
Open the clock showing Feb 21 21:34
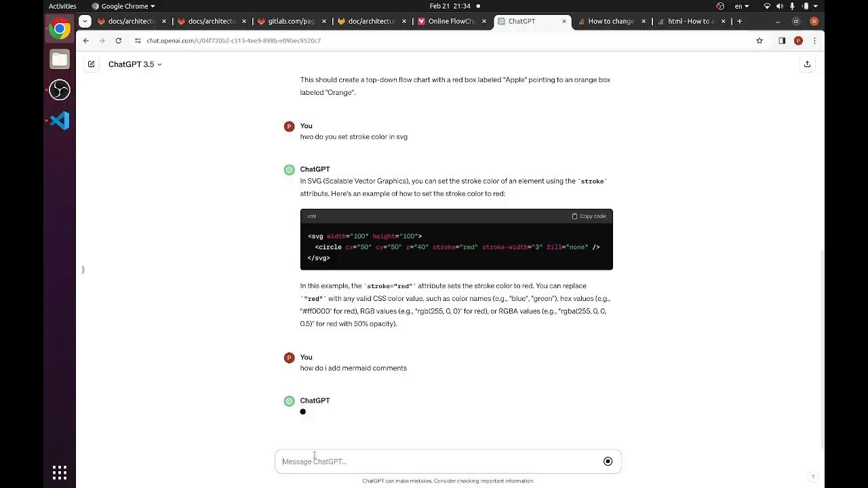(x=450, y=6)
